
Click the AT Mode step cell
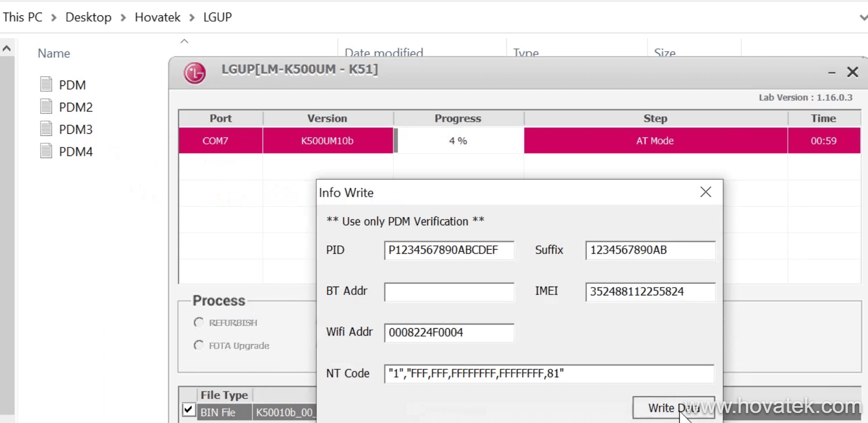[655, 141]
